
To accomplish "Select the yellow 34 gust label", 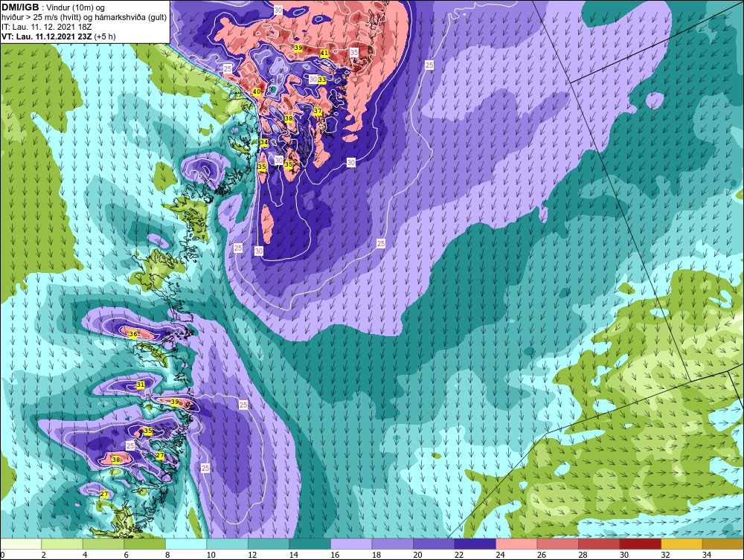I will click(x=264, y=142).
